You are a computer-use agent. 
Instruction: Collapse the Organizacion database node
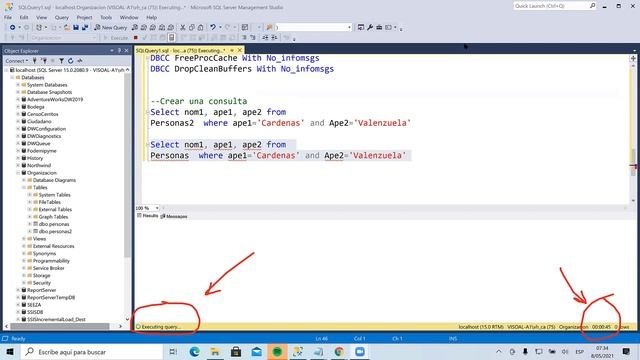(x=18, y=173)
